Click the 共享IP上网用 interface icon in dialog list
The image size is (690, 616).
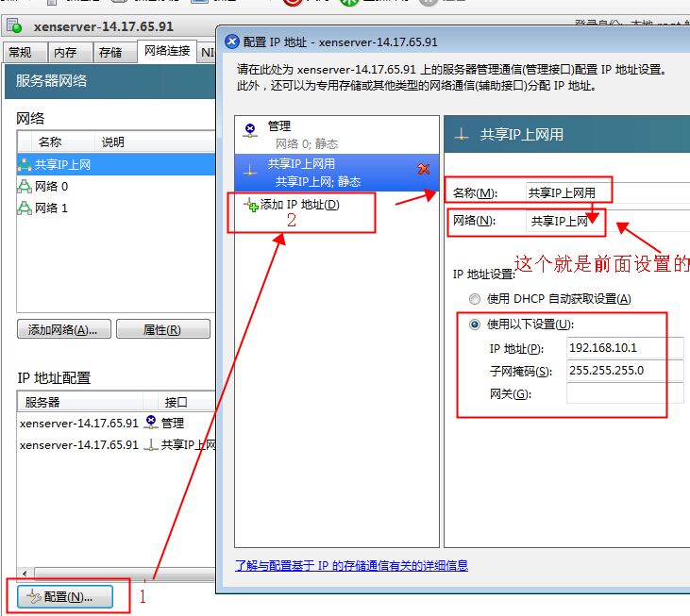click(x=250, y=170)
